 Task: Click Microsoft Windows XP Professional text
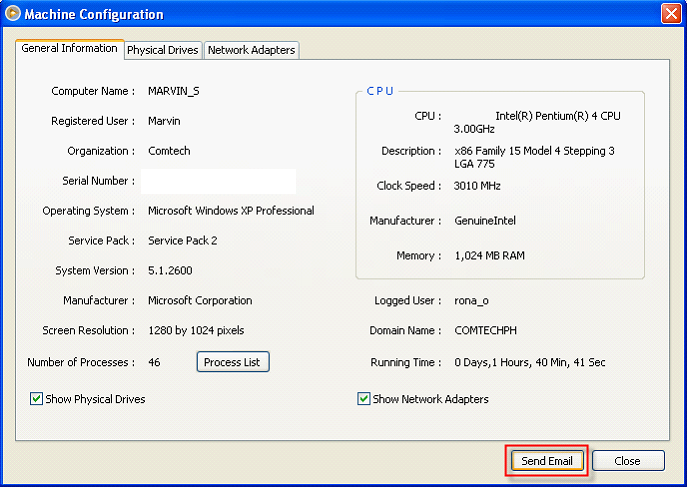pyautogui.click(x=231, y=211)
